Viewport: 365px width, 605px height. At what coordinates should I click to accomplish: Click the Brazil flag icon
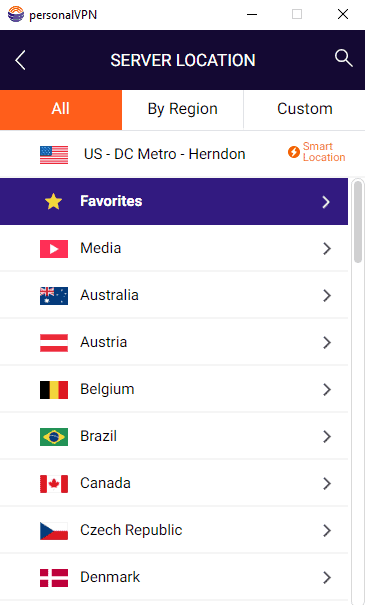point(54,437)
